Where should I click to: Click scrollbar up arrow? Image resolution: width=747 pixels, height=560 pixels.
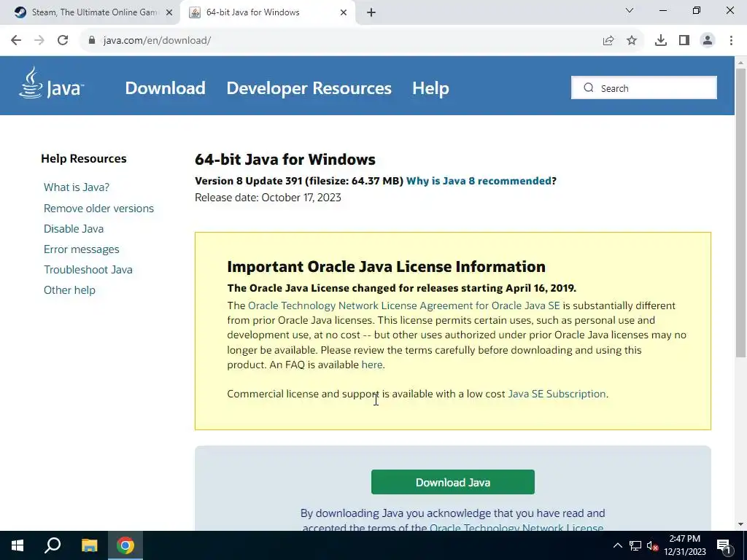[x=740, y=63]
